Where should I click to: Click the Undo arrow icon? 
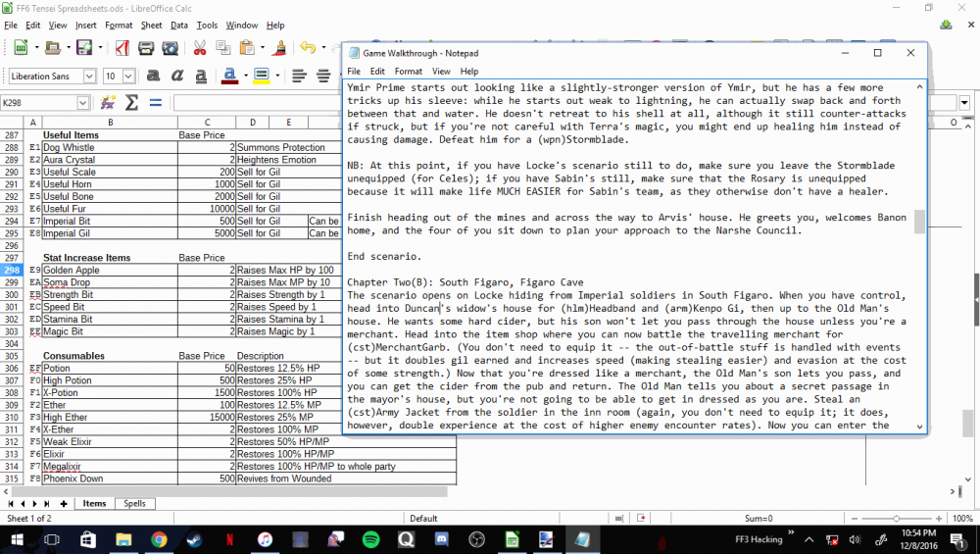(x=307, y=47)
